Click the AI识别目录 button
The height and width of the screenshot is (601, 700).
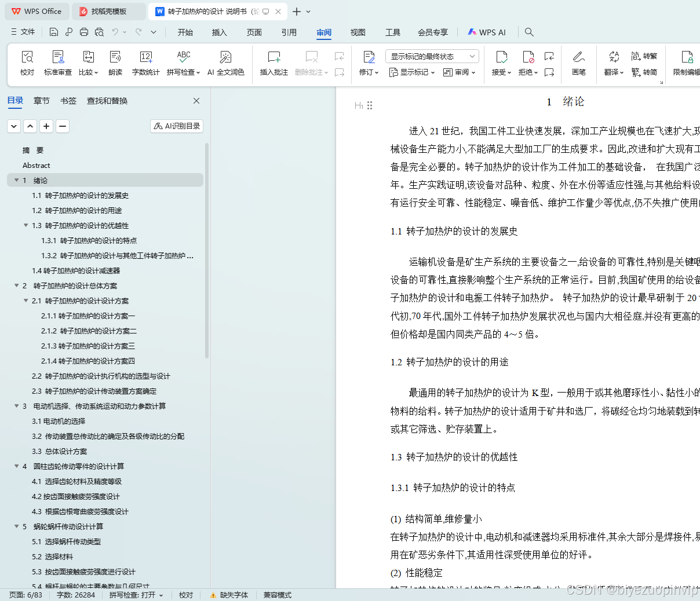coord(177,126)
